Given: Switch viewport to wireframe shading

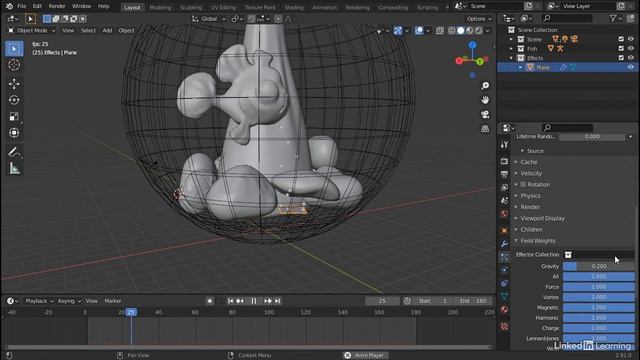Looking at the screenshot, I should point(452,31).
